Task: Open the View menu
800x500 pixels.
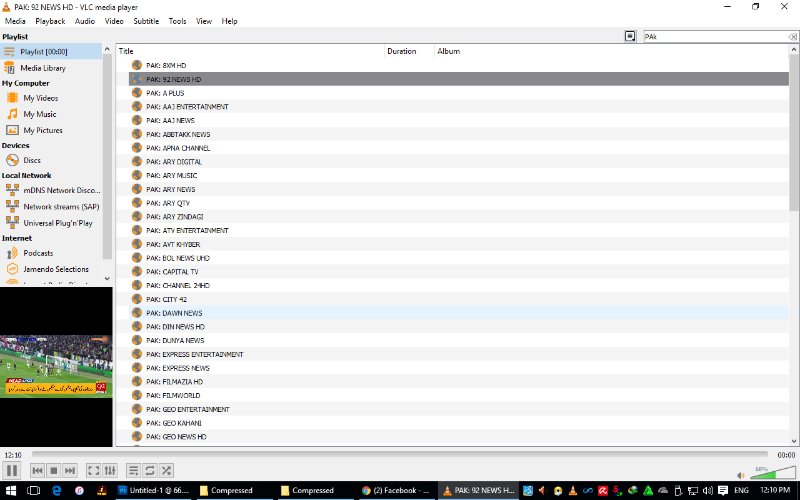Action: click(x=204, y=21)
